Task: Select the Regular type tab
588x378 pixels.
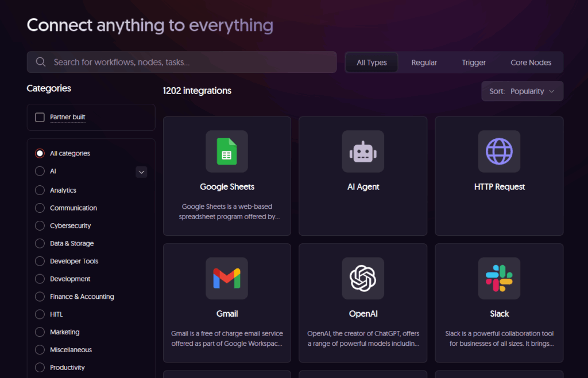Action: (x=424, y=63)
